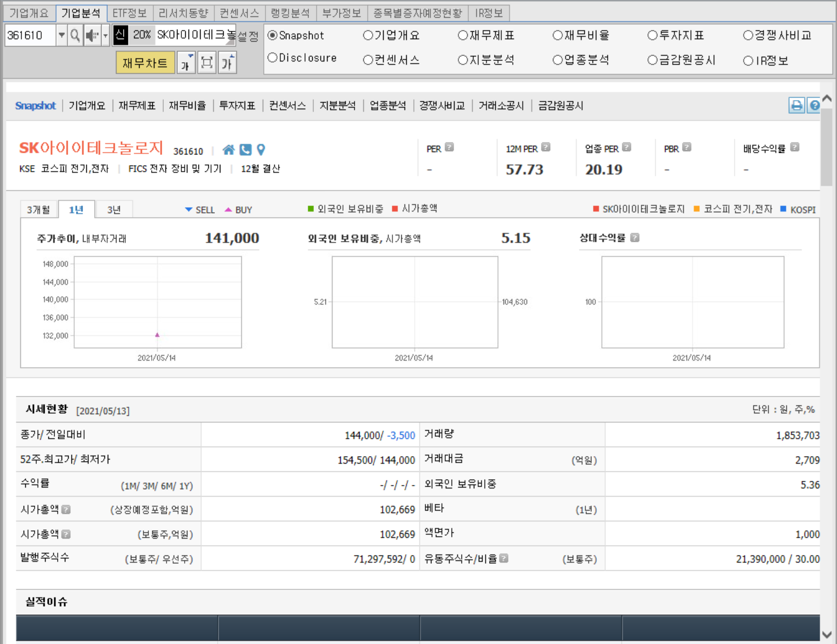Click help icon beside 시가총액 (보통주)
Viewport: 837px width, 644px height.
coord(66,534)
